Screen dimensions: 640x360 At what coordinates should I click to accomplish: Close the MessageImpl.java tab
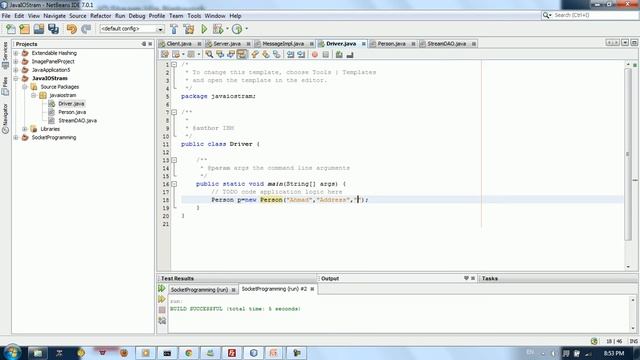tap(311, 44)
